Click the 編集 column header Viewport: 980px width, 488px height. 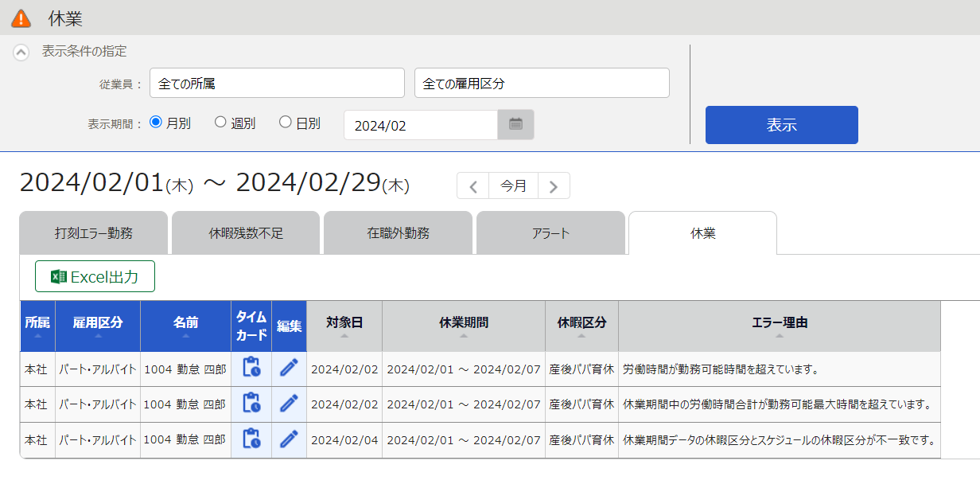point(290,326)
